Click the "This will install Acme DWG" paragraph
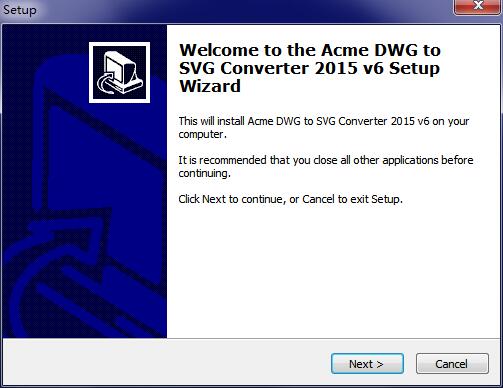The image size is (503, 388). [323, 127]
